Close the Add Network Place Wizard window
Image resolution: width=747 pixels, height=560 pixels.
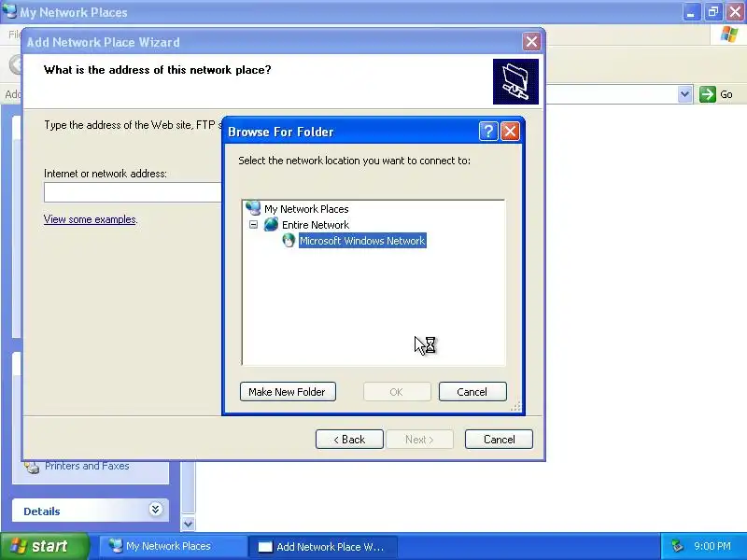[531, 42]
